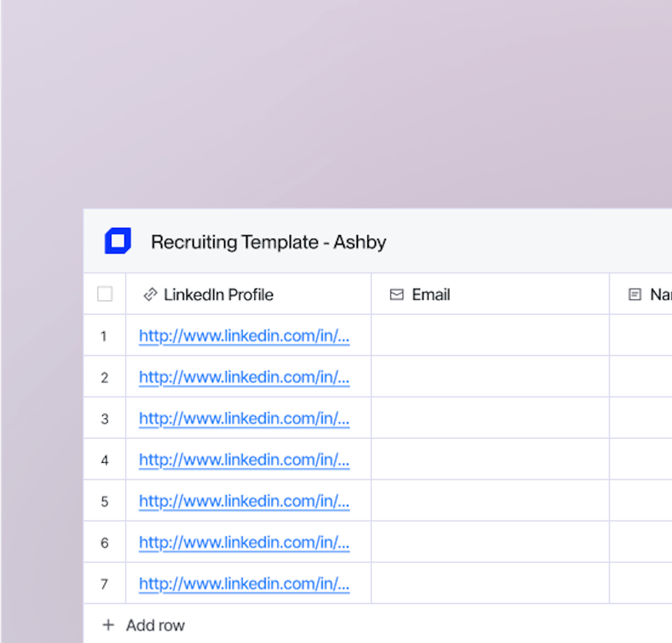Viewport: 672px width, 643px height.
Task: Select the LinkedIn Profile column header
Action: (249, 294)
